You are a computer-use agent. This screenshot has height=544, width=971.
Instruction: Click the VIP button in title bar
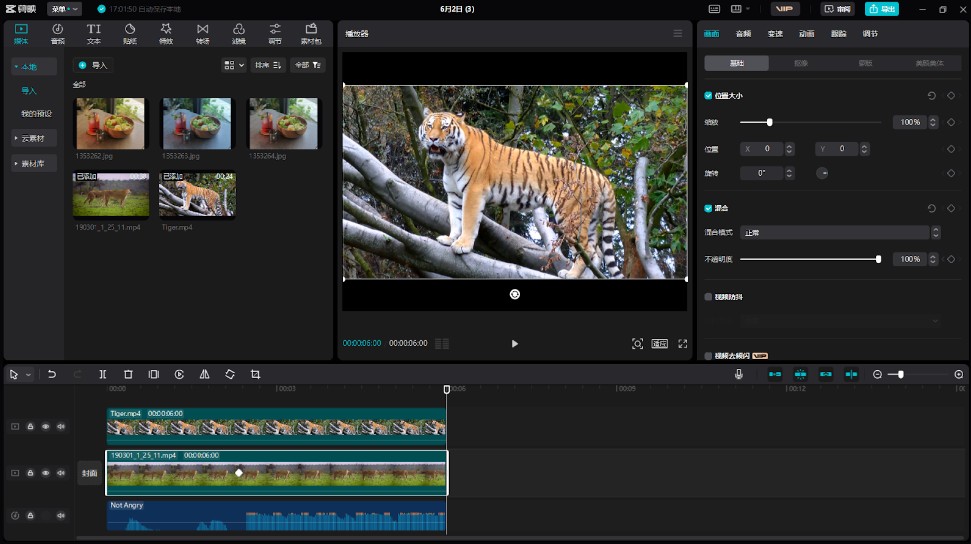coord(784,9)
